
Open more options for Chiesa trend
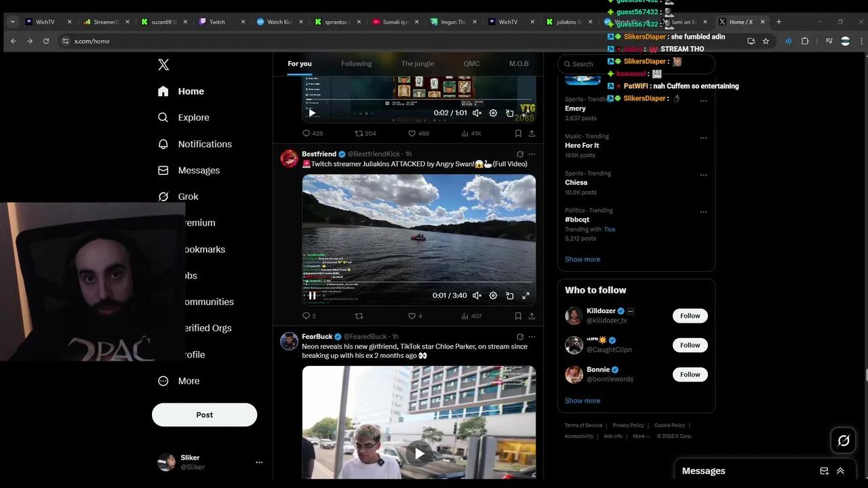[703, 175]
